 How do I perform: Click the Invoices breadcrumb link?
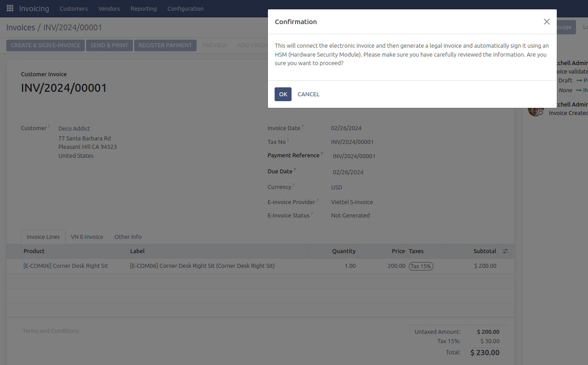[x=21, y=28]
